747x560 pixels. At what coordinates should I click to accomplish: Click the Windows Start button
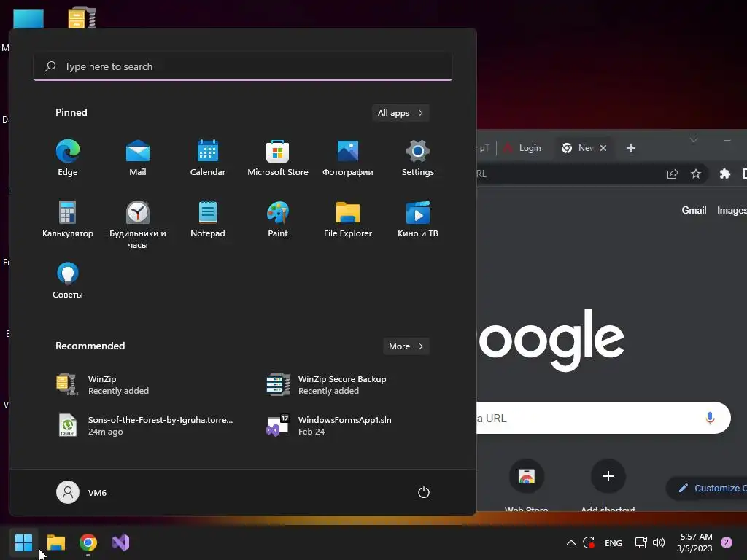coord(23,542)
